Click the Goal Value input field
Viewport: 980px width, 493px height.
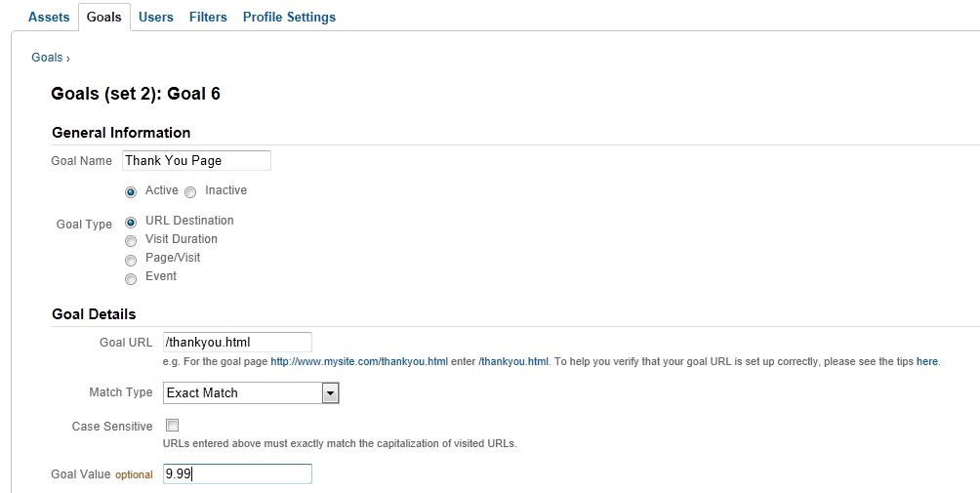pyautogui.click(x=237, y=473)
